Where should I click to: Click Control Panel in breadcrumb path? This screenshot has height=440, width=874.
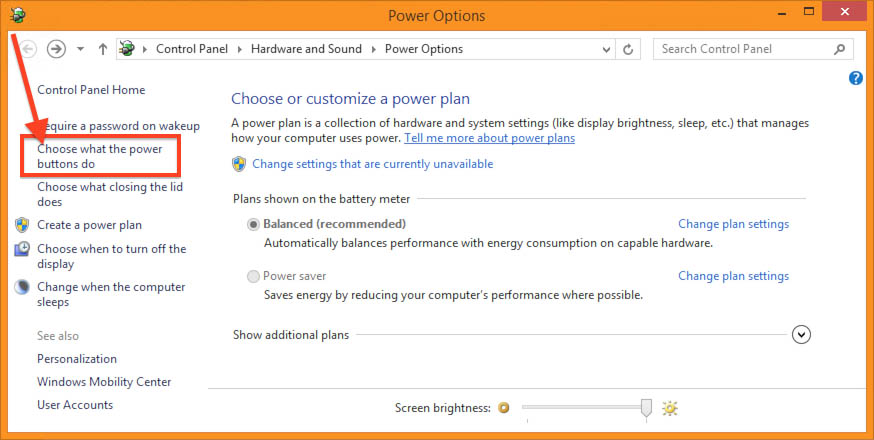(x=191, y=49)
